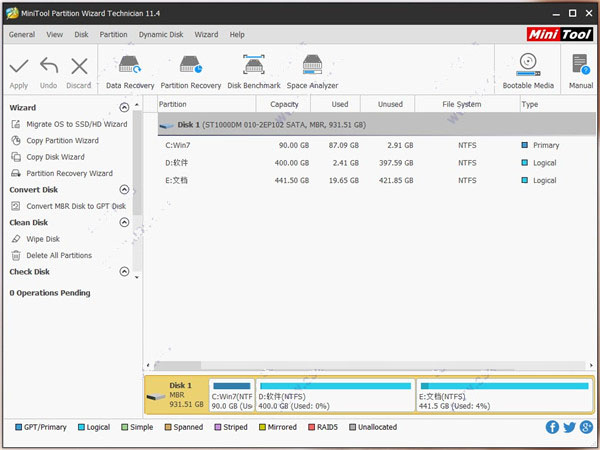The height and width of the screenshot is (450, 600).
Task: Click the MiniTool logo
Action: tap(560, 34)
